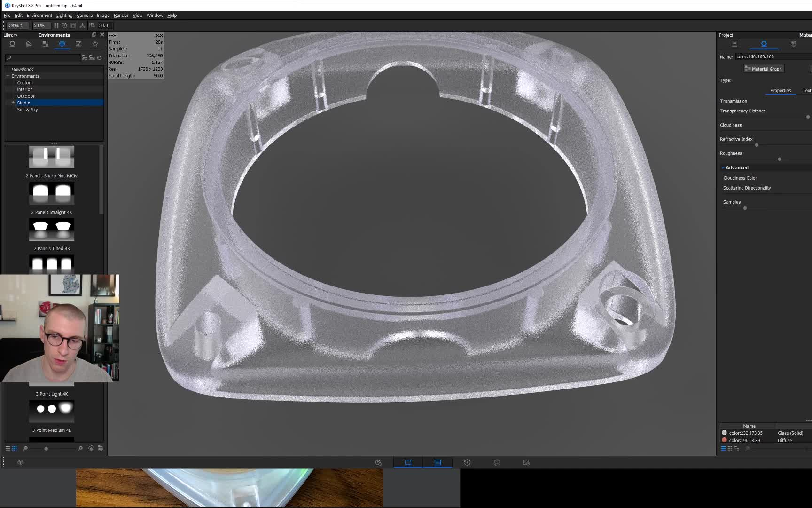Select the Advanced section header
Screen dimensions: 812x508
click(736, 167)
